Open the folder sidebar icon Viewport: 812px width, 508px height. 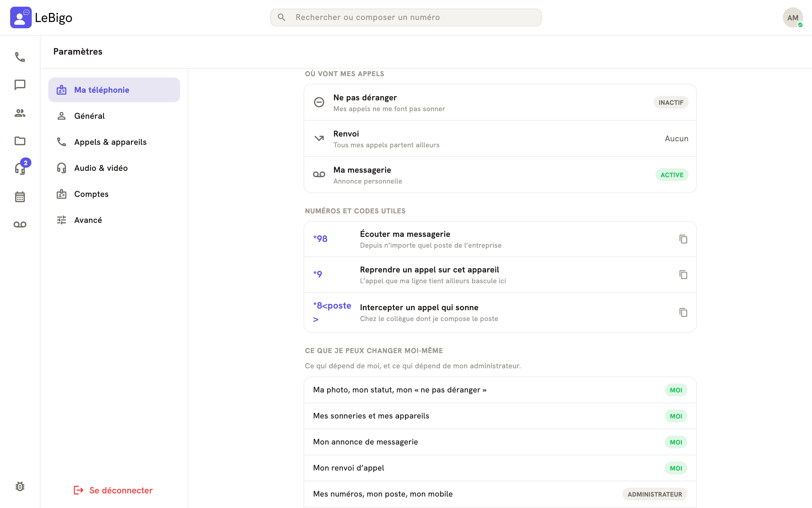(20, 141)
